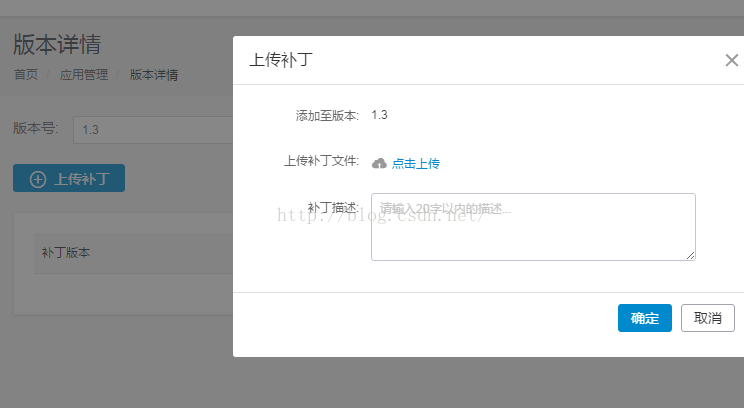Click the 版本详情 page heading
Image resolution: width=744 pixels, height=408 pixels.
[x=57, y=45]
